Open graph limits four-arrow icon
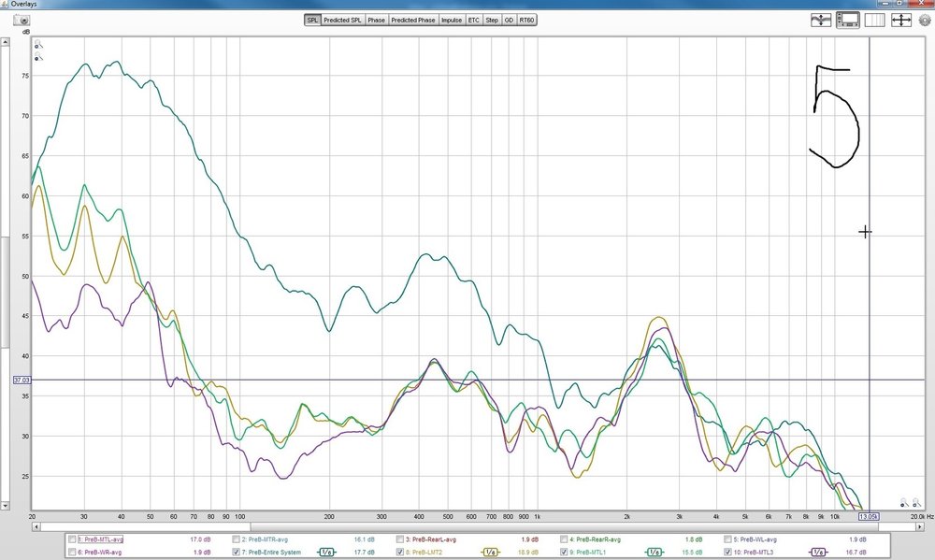 pyautogui.click(x=901, y=20)
